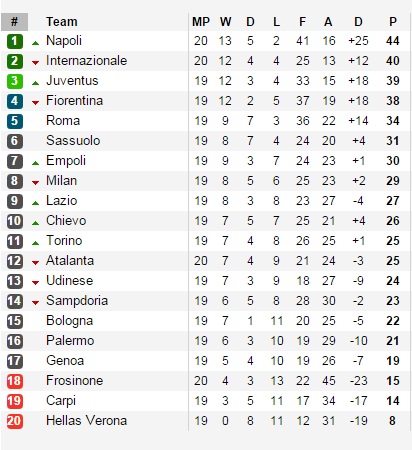
Task: Click the green rank 1 badge for Napoli
Action: (x=15, y=41)
